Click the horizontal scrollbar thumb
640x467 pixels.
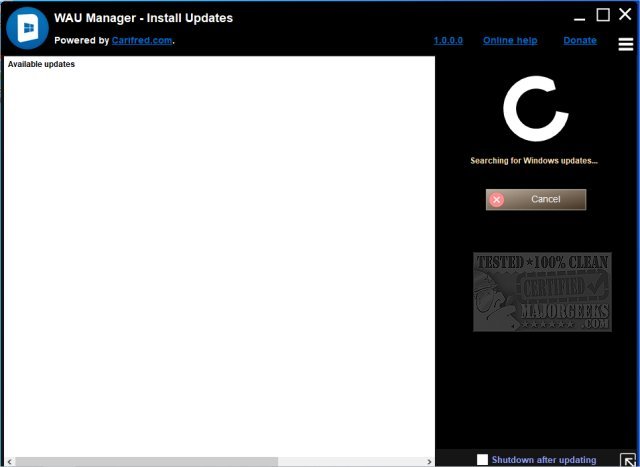(x=147, y=462)
